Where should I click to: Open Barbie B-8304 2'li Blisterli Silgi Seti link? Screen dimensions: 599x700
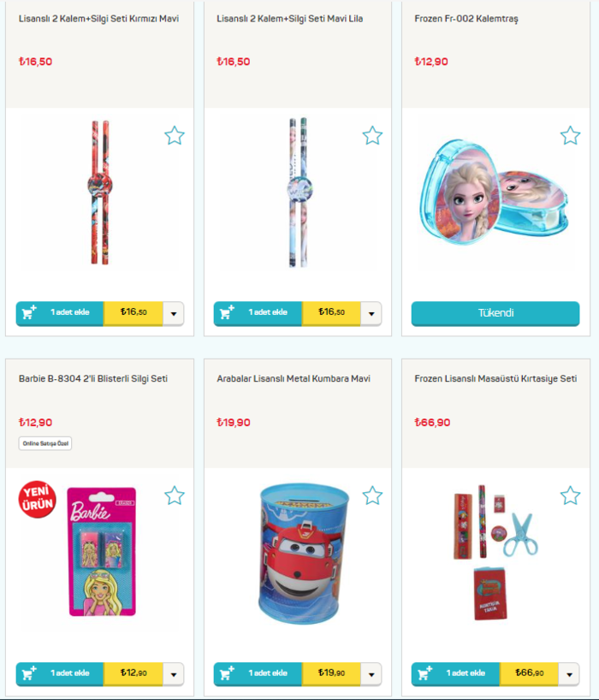click(x=92, y=378)
